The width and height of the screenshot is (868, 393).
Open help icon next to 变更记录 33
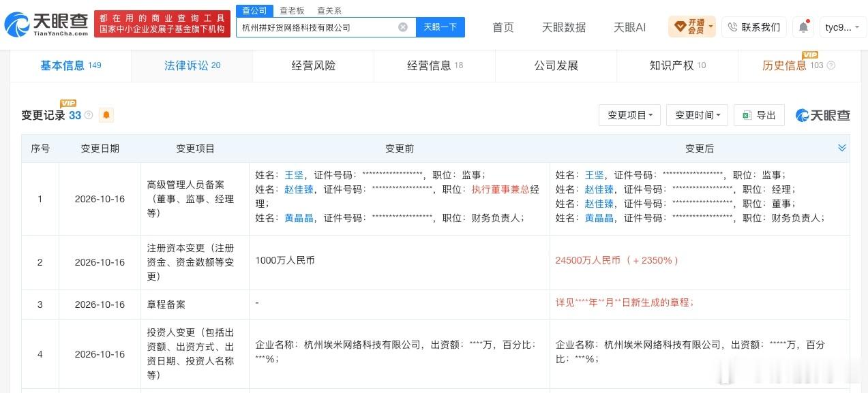[89, 115]
